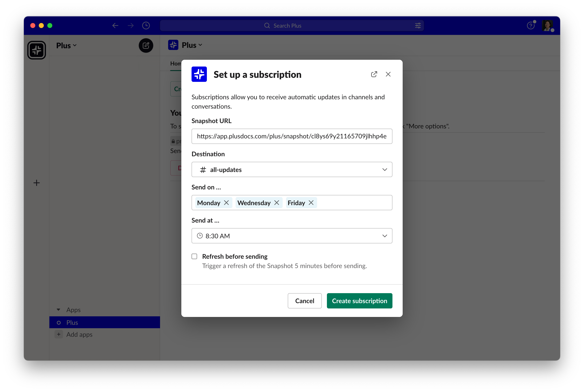The width and height of the screenshot is (584, 392).
Task: Go back using the left arrow
Action: [115, 26]
